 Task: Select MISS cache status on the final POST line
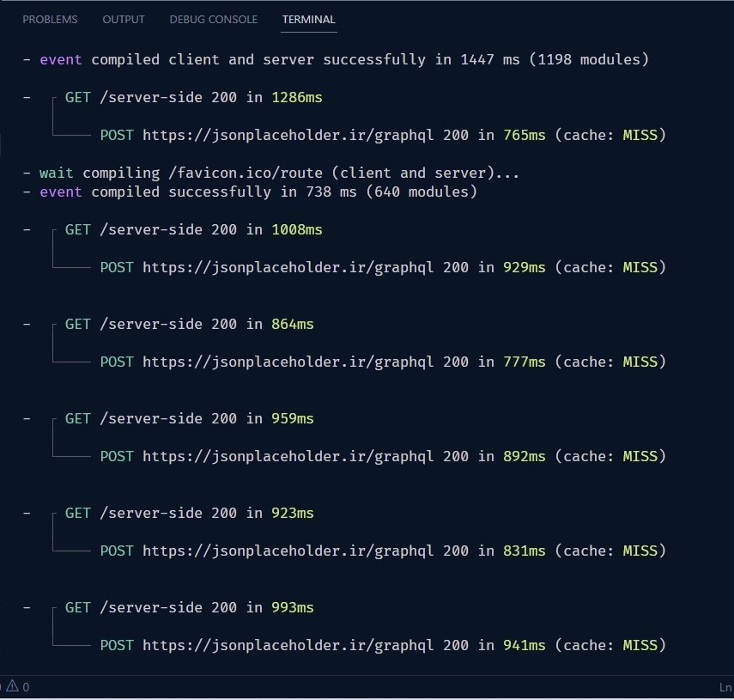pyautogui.click(x=640, y=645)
